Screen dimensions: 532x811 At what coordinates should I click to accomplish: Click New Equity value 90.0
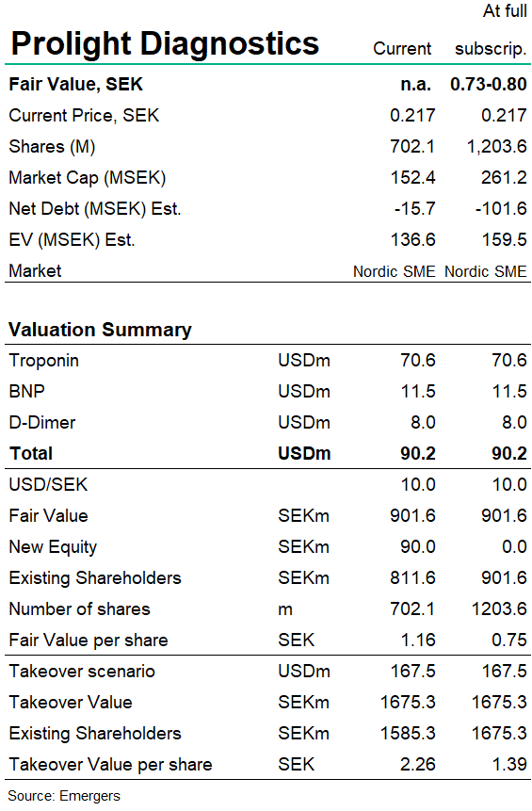(418, 546)
